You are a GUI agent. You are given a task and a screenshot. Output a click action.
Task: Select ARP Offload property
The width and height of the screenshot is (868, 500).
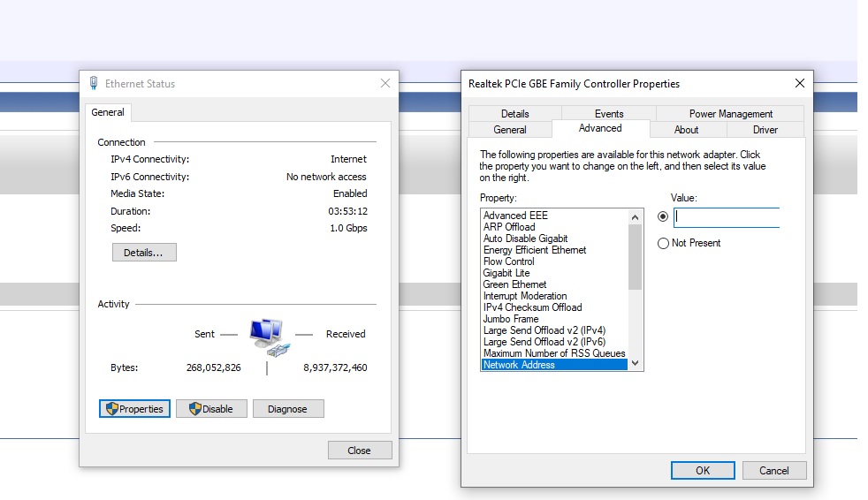555,227
